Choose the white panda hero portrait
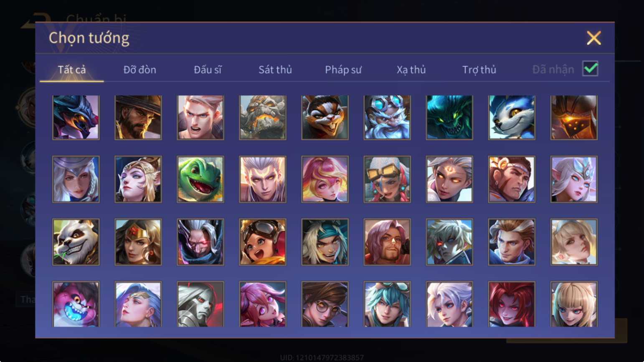Image resolution: width=644 pixels, height=362 pixels. coord(76,242)
